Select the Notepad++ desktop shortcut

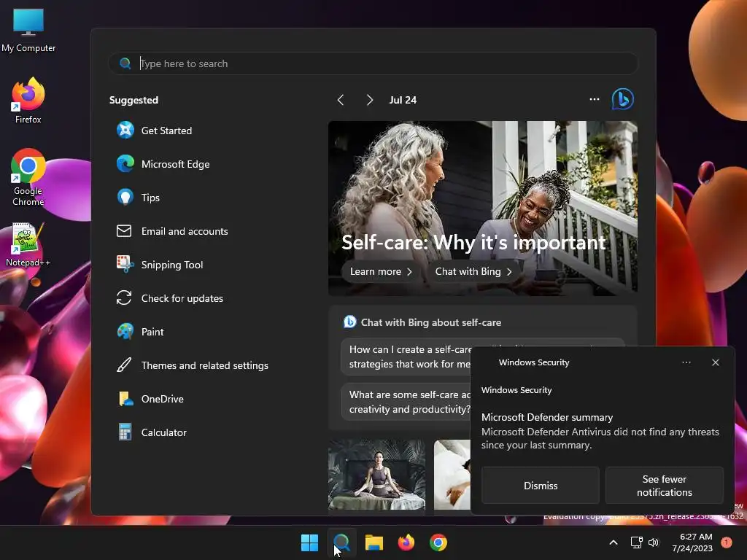pyautogui.click(x=28, y=245)
